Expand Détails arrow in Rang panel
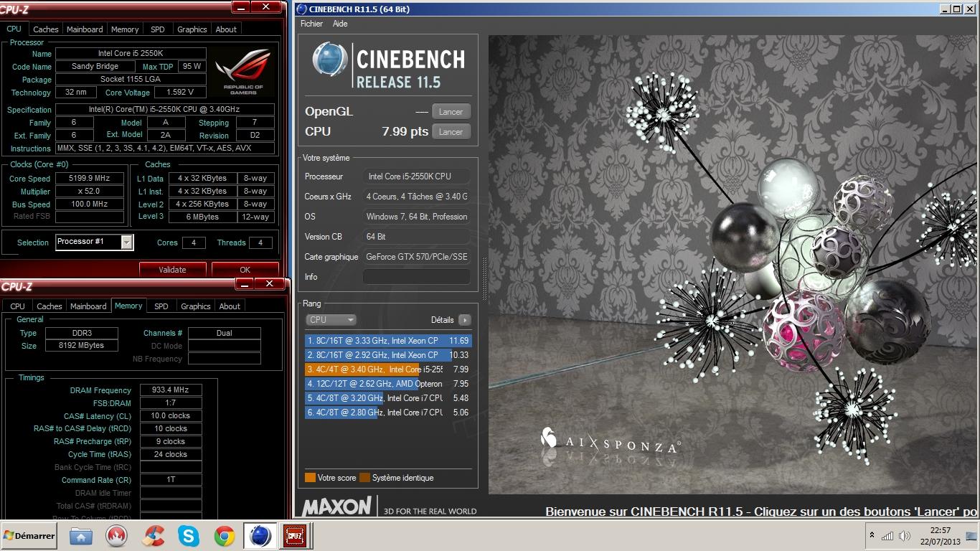The height and width of the screenshot is (551, 980). pos(465,320)
